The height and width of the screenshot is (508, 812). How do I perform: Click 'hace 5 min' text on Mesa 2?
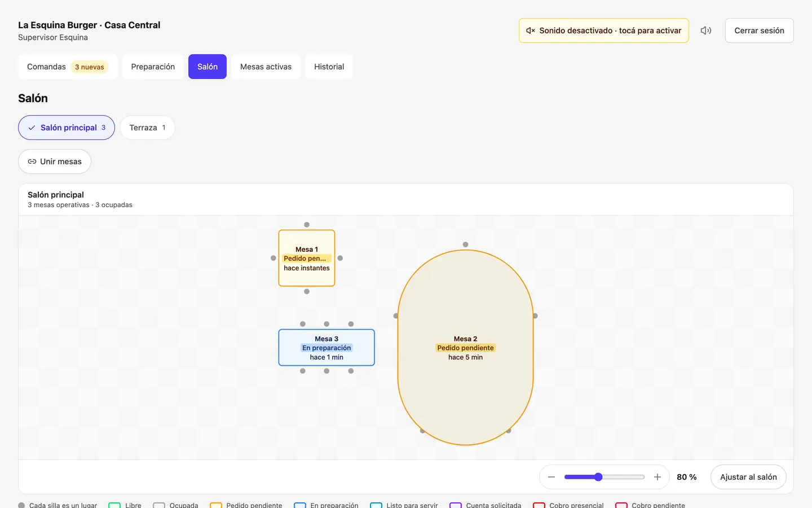465,357
